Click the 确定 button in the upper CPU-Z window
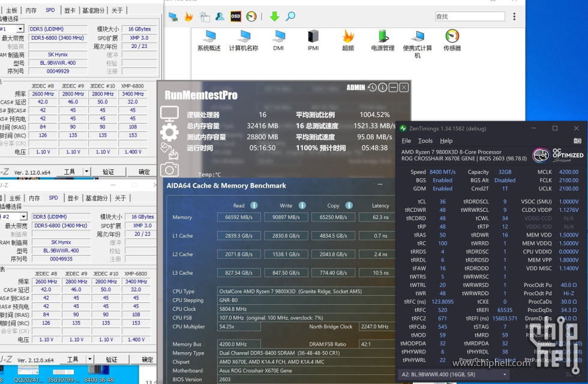Viewport: 588px width, 384px height. pyautogui.click(x=144, y=172)
